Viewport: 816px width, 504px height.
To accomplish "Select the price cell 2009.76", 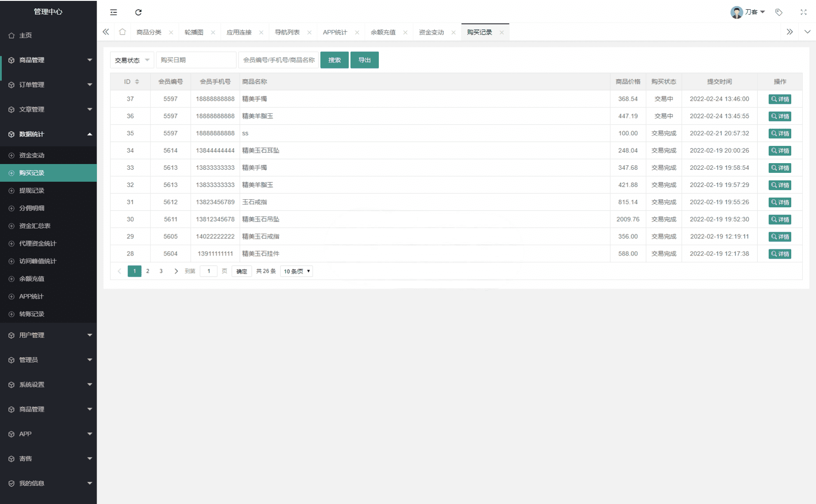I will click(628, 219).
